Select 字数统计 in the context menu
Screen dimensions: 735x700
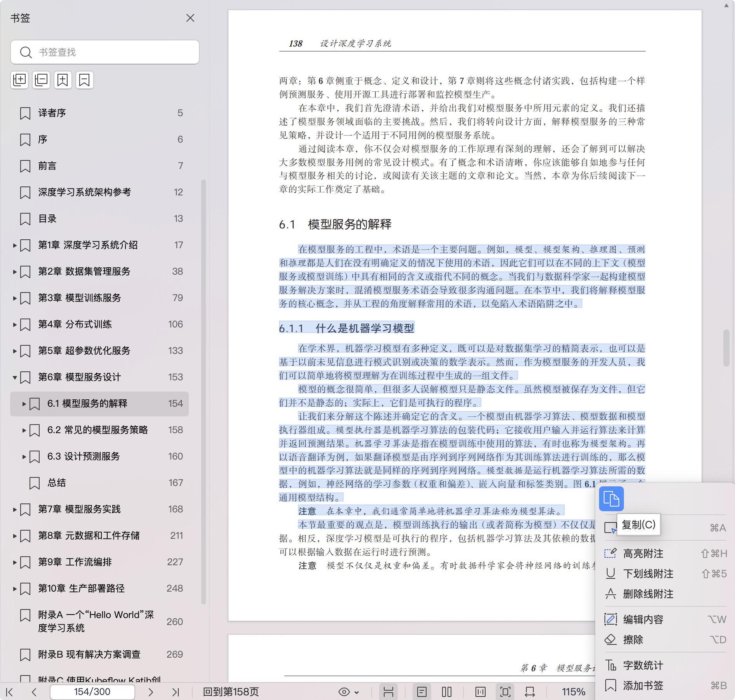pos(643,665)
